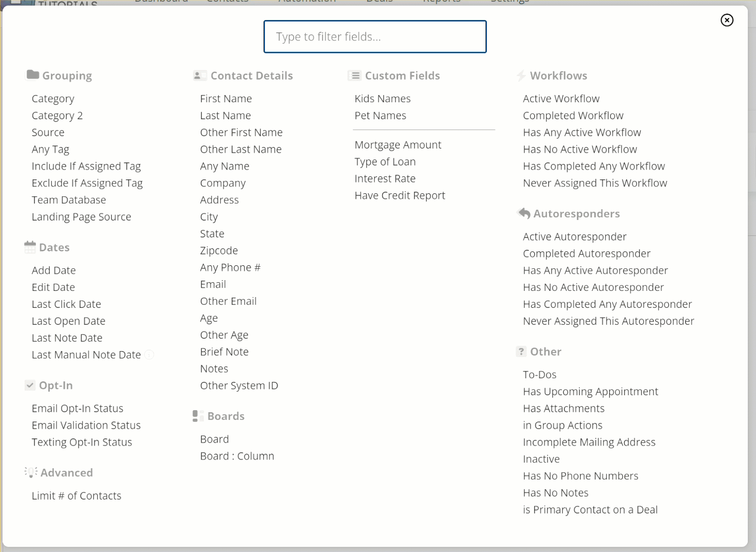Close the field picker dialog
The height and width of the screenshot is (552, 756).
pyautogui.click(x=727, y=20)
